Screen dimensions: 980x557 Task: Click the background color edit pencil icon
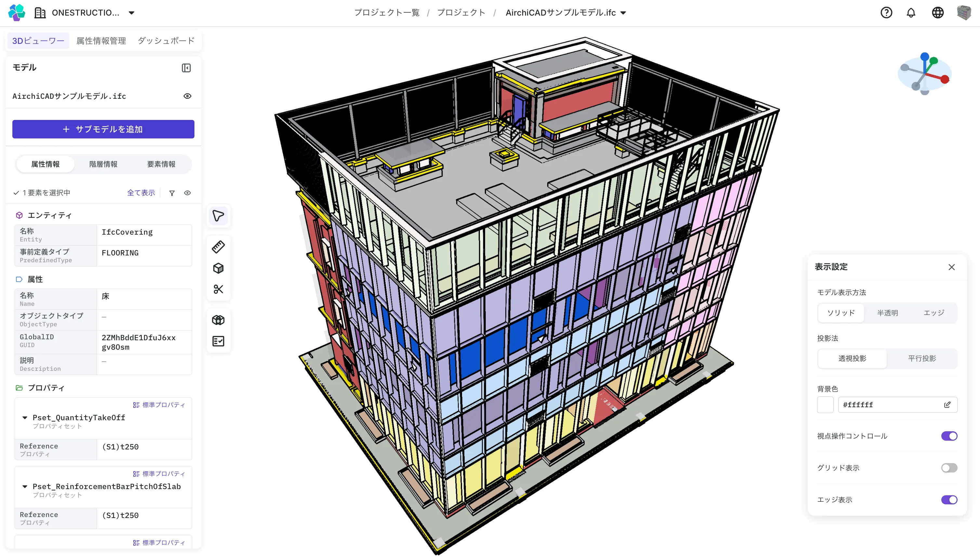(x=947, y=405)
